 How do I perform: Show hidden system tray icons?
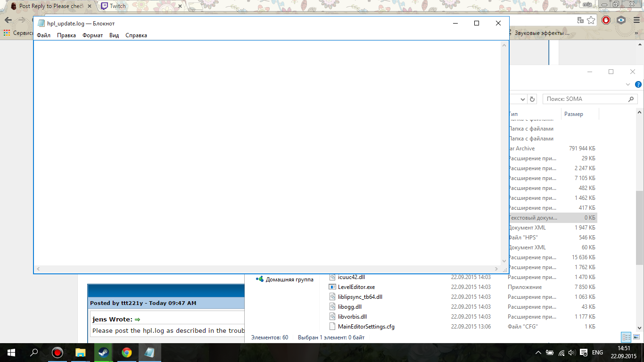tap(538, 353)
